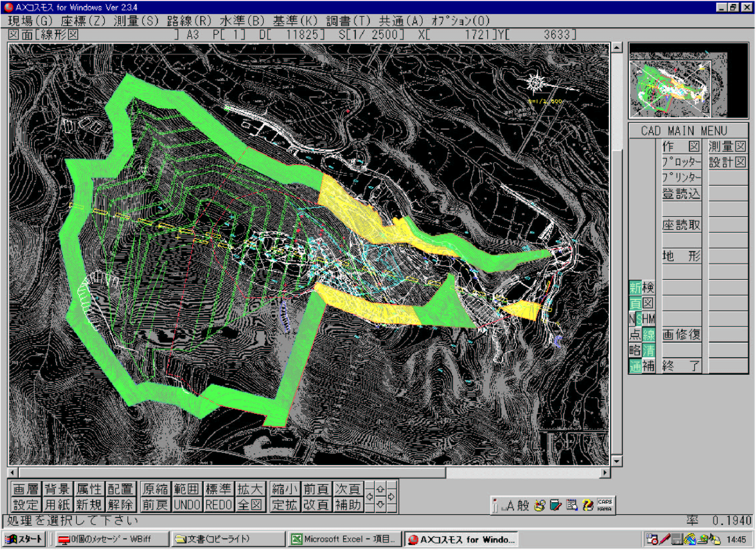The image size is (756, 550).
Task: Select ﾌﾟﾛｯﾀｰ plotter in CAD menu
Action: [681, 162]
